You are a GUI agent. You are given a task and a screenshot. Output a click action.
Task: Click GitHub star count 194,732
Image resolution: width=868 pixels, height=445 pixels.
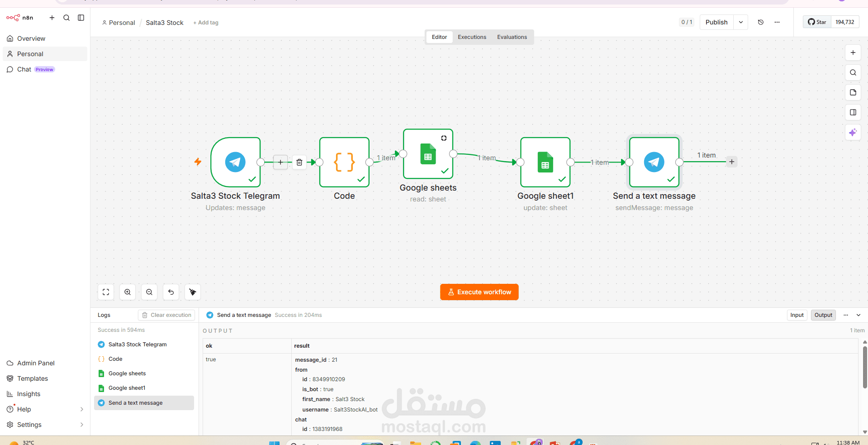click(845, 22)
